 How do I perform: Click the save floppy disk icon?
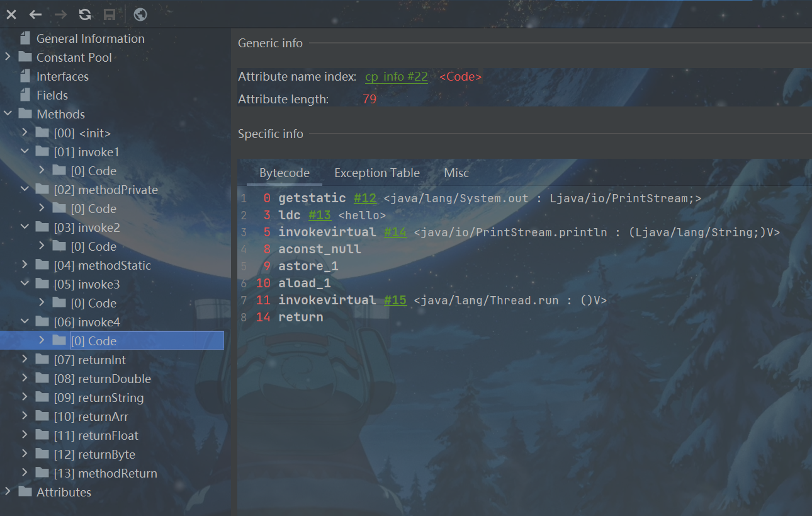pos(109,14)
